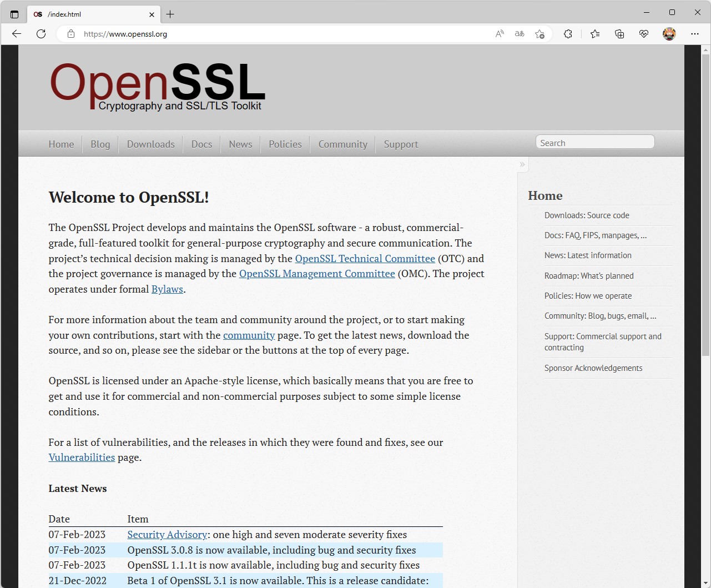This screenshot has height=588, width=711.
Task: Add this page to favorites
Action: click(x=539, y=34)
